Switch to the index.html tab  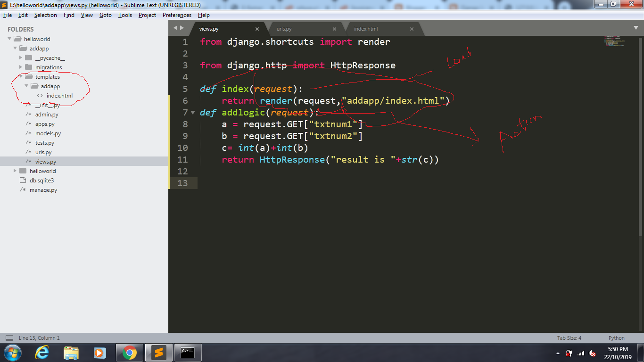point(367,28)
